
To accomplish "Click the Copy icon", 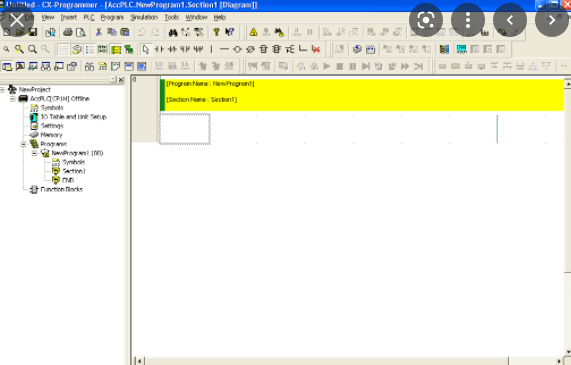I will point(112,32).
